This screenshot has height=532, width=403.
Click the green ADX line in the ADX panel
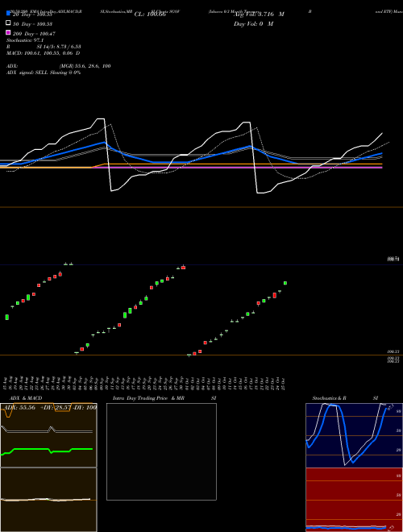coord(48,449)
